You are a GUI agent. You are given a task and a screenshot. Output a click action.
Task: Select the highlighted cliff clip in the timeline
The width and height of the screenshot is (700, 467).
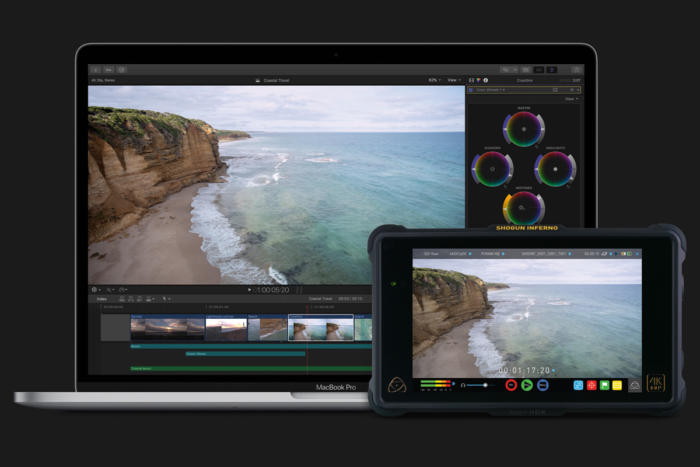coord(321,328)
